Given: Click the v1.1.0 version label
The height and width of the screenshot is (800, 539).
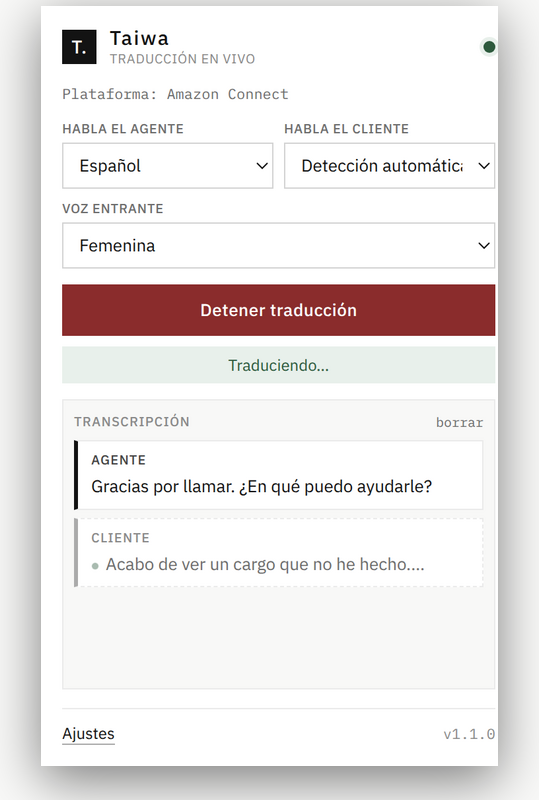Looking at the screenshot, I should 469,734.
